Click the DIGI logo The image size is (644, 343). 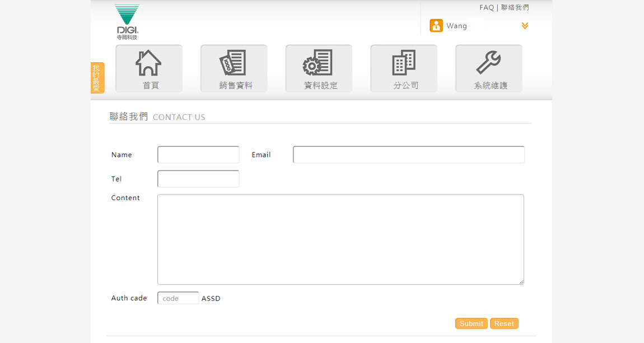(127, 22)
